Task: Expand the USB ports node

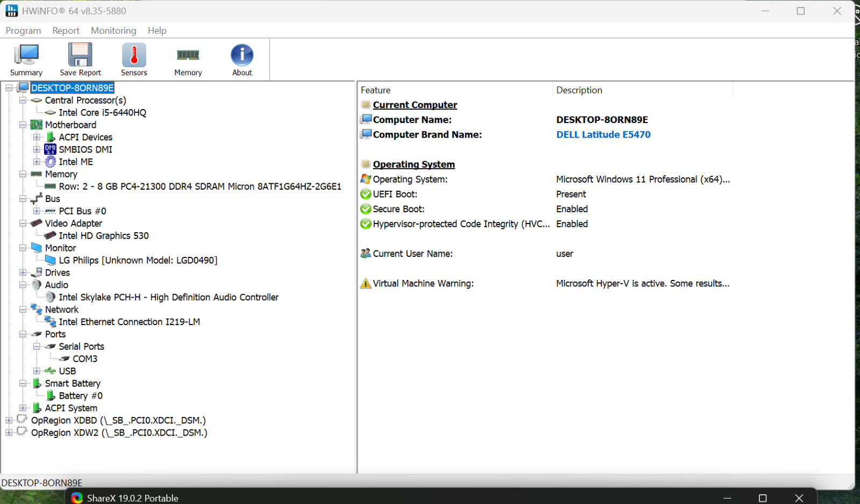Action: 37,371
